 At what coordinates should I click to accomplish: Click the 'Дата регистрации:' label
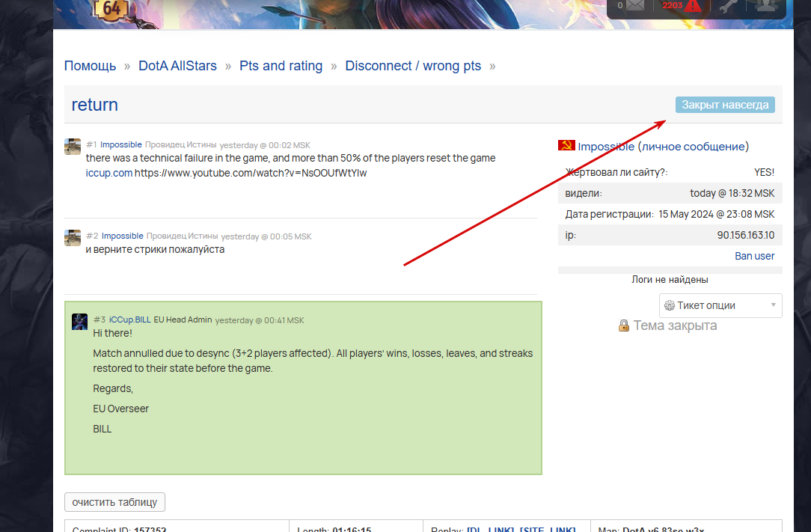609,214
